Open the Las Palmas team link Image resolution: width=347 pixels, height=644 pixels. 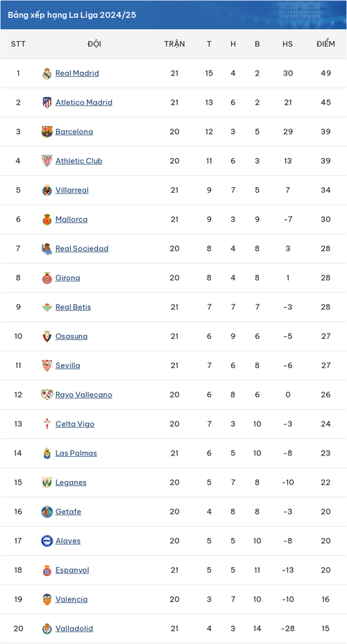[x=76, y=453]
